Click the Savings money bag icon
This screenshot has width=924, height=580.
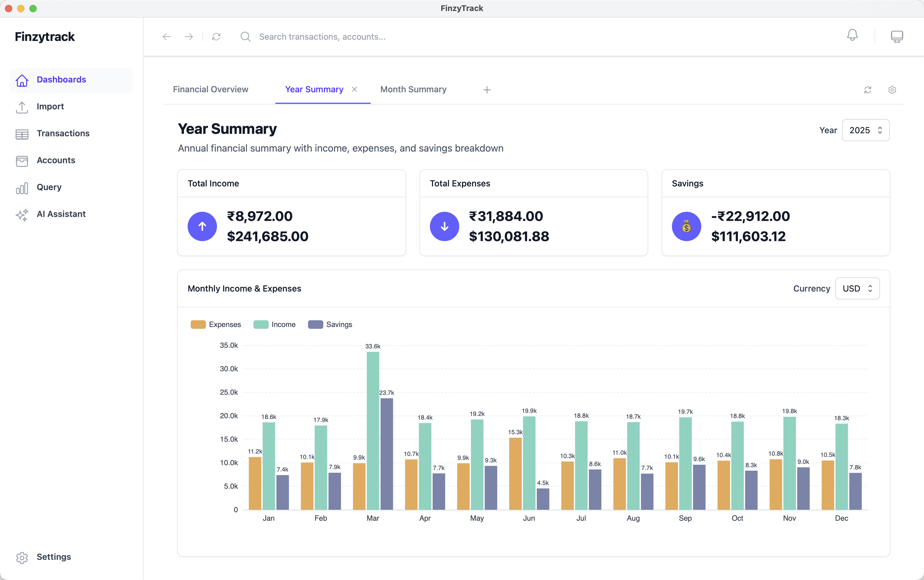pos(687,226)
